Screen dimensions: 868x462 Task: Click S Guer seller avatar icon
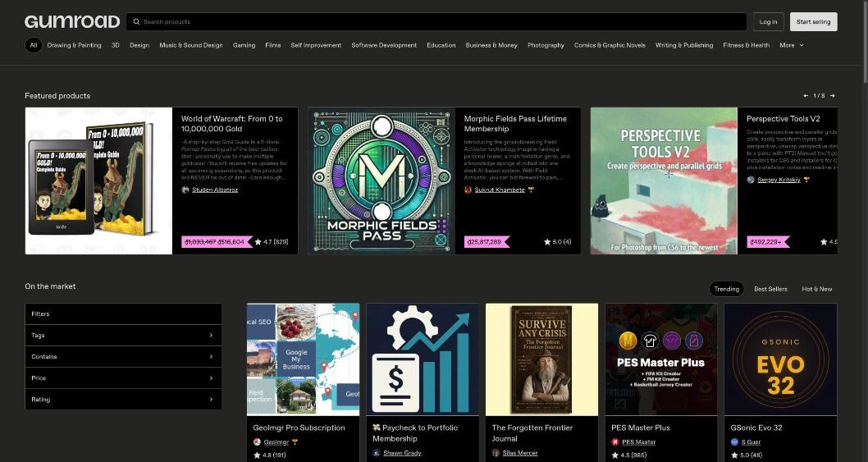click(x=734, y=442)
